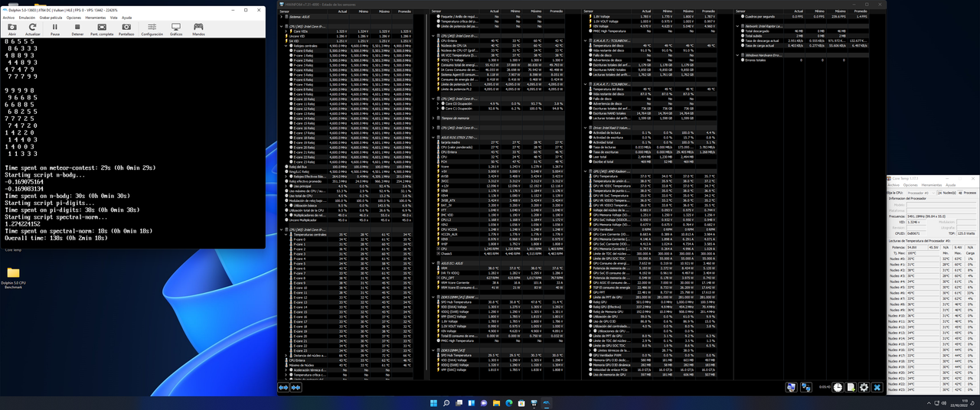Open Task View on taskbar
Screen dimensions: 980x410
pos(459,403)
